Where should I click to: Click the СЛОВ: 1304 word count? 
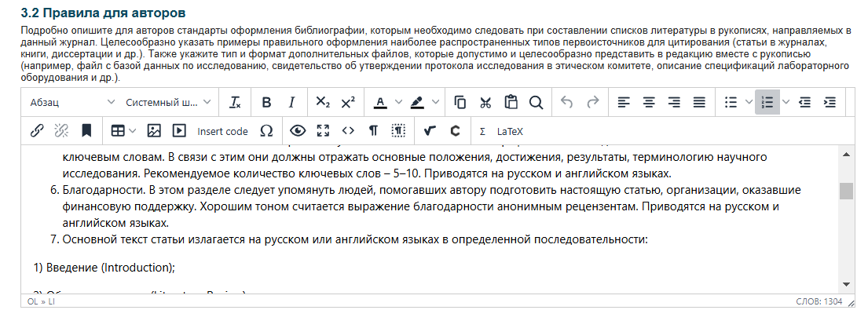click(x=819, y=301)
